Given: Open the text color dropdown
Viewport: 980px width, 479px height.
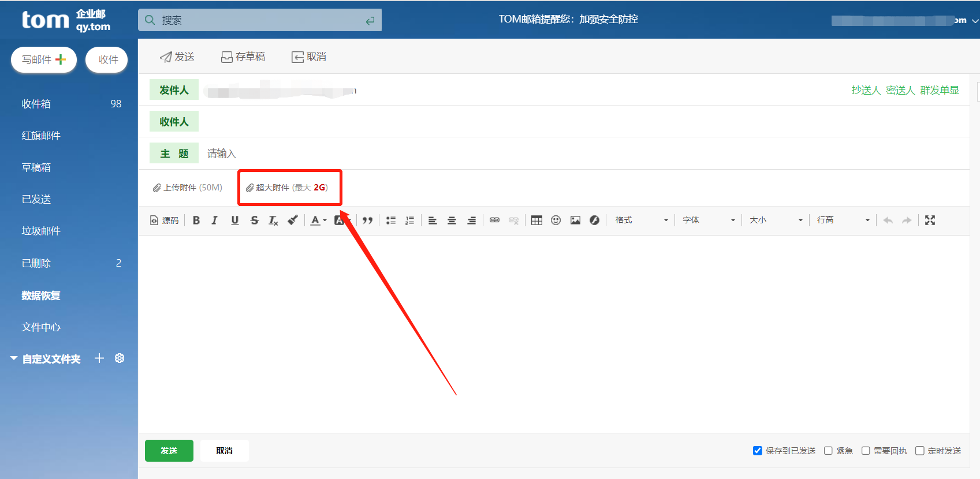Looking at the screenshot, I should (319, 220).
